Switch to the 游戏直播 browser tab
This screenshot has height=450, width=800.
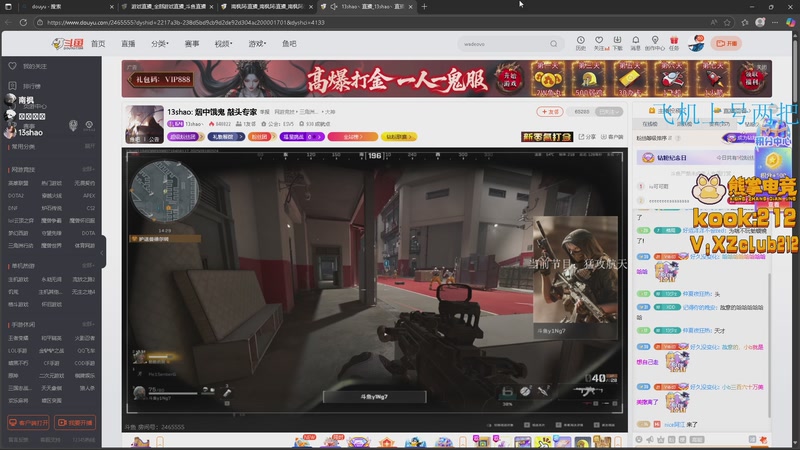[167, 7]
